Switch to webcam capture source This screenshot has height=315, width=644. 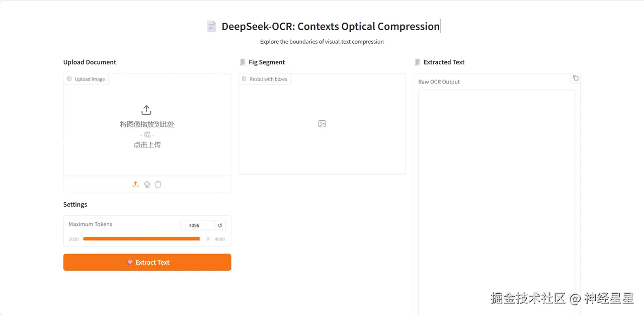pos(147,185)
